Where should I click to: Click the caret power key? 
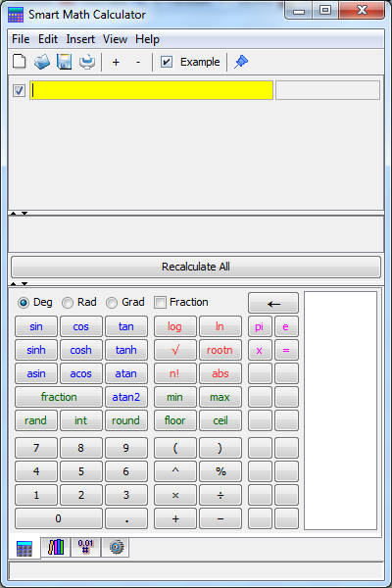tap(174, 471)
